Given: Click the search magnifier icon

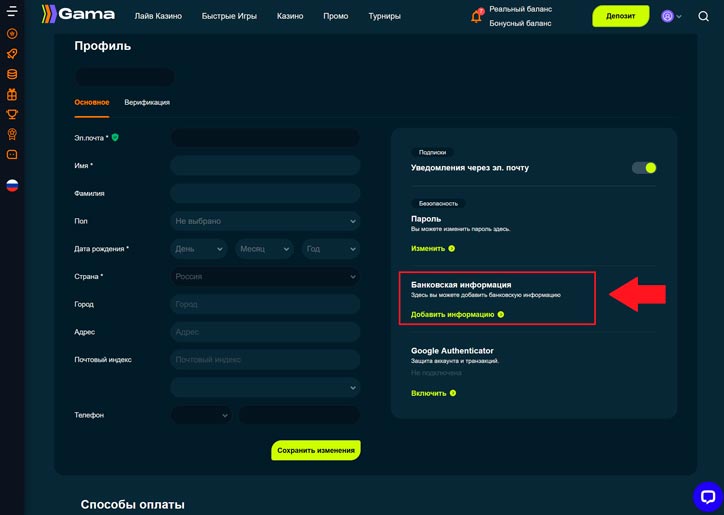Looking at the screenshot, I should tap(704, 16).
